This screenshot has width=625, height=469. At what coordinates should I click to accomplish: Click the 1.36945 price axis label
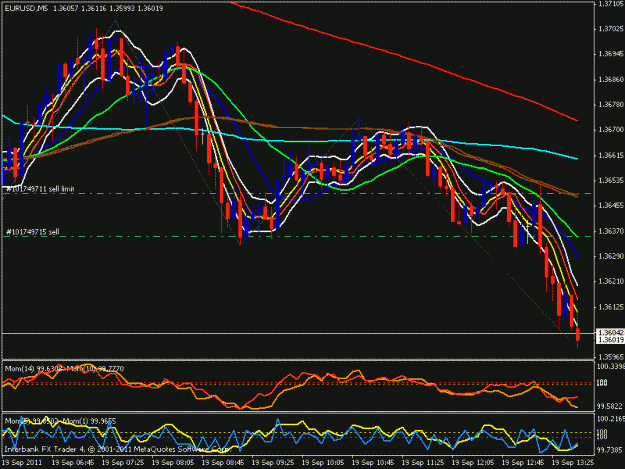pyautogui.click(x=611, y=54)
